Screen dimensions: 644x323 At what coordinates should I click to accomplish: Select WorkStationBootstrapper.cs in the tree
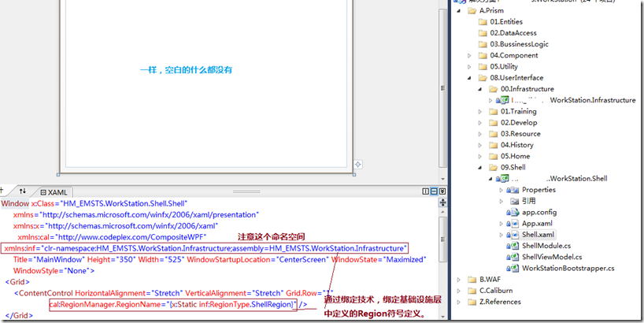pos(568,269)
